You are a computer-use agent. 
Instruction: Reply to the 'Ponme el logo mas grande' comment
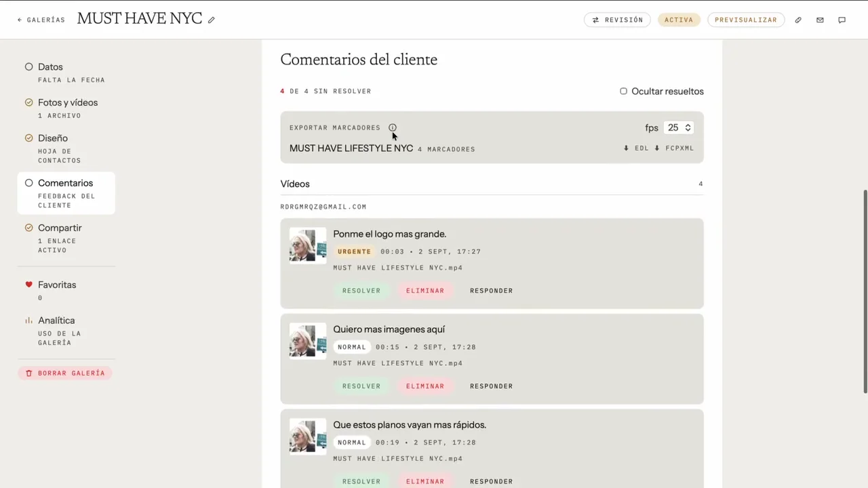pyautogui.click(x=491, y=291)
